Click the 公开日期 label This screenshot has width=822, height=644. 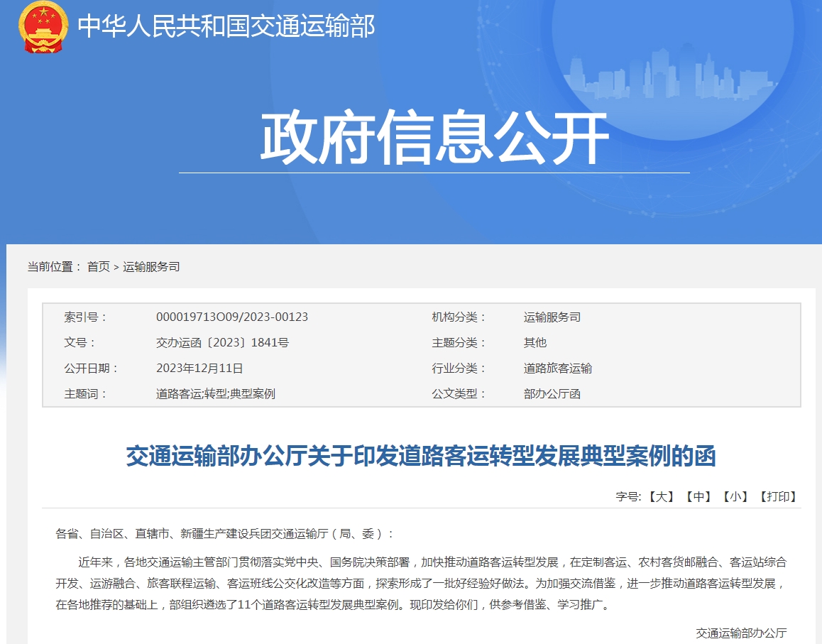tap(92, 368)
